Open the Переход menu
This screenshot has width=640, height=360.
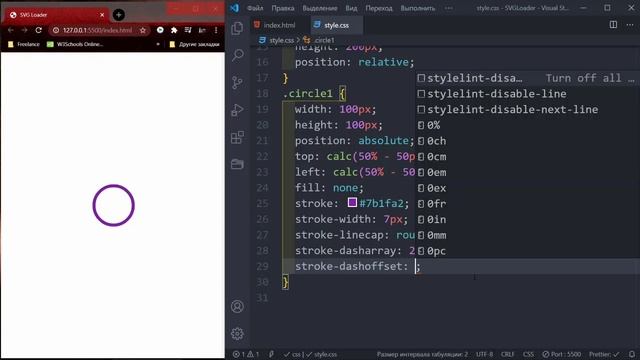coord(379,8)
